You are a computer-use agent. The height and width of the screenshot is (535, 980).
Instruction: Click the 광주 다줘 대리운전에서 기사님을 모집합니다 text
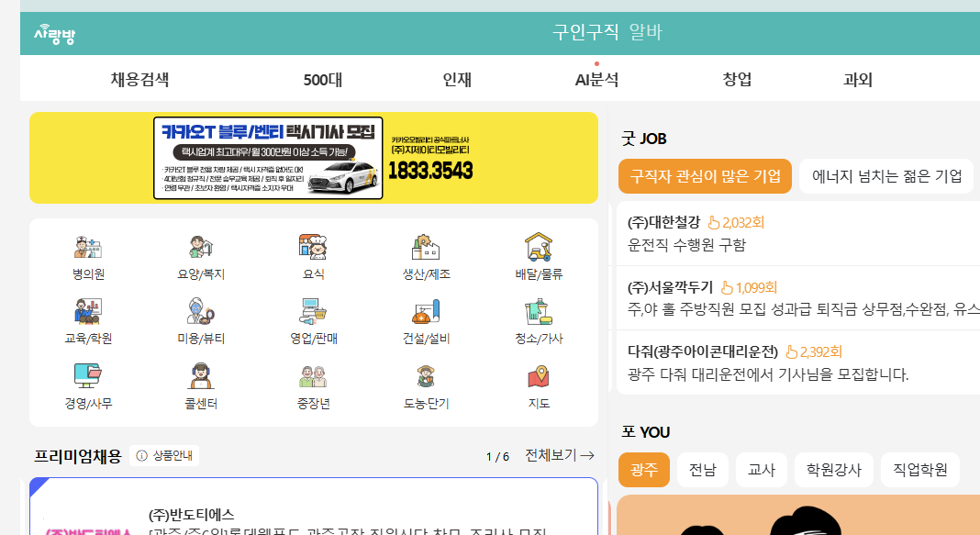pyautogui.click(x=768, y=374)
